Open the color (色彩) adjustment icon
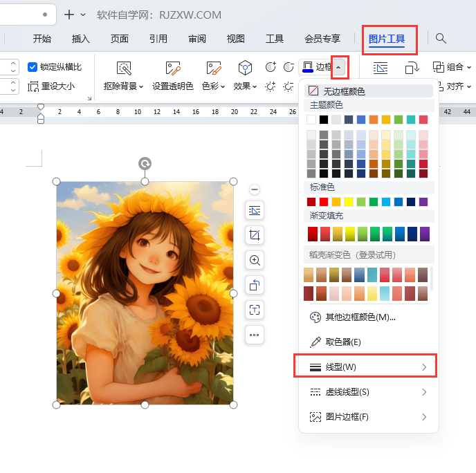The width and height of the screenshot is (476, 473). 213,68
